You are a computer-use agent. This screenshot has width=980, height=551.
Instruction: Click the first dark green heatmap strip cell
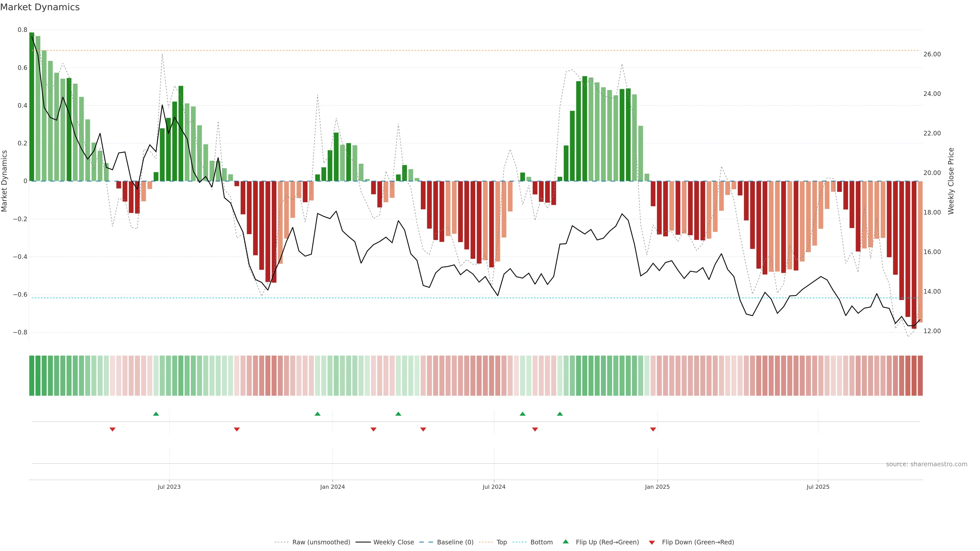pyautogui.click(x=32, y=376)
